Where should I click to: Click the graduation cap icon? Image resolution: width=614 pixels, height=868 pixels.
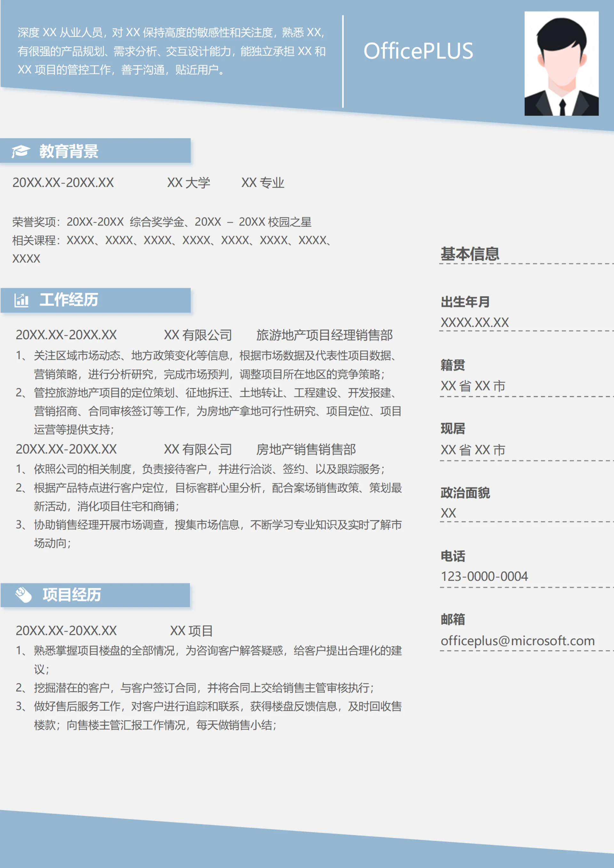(20, 151)
